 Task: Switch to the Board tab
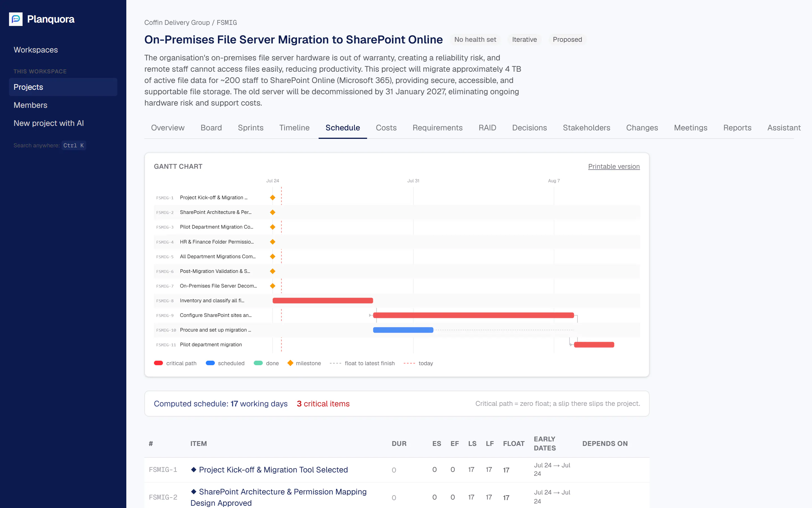tap(211, 128)
